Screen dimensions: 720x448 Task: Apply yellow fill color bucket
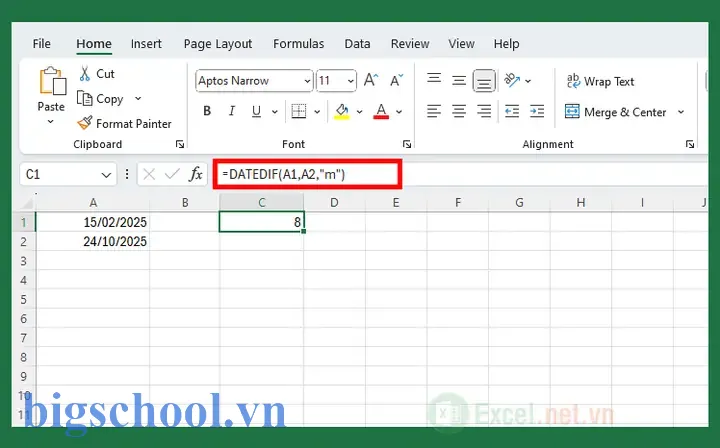point(342,111)
